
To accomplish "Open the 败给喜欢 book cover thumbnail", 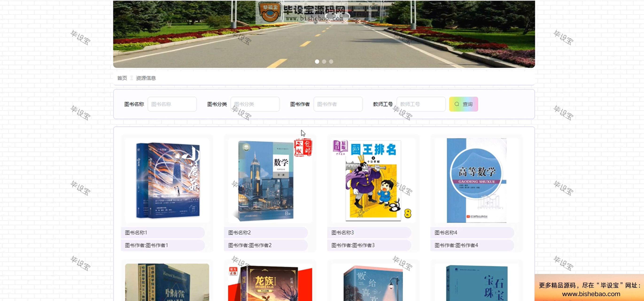I will click(x=373, y=282).
